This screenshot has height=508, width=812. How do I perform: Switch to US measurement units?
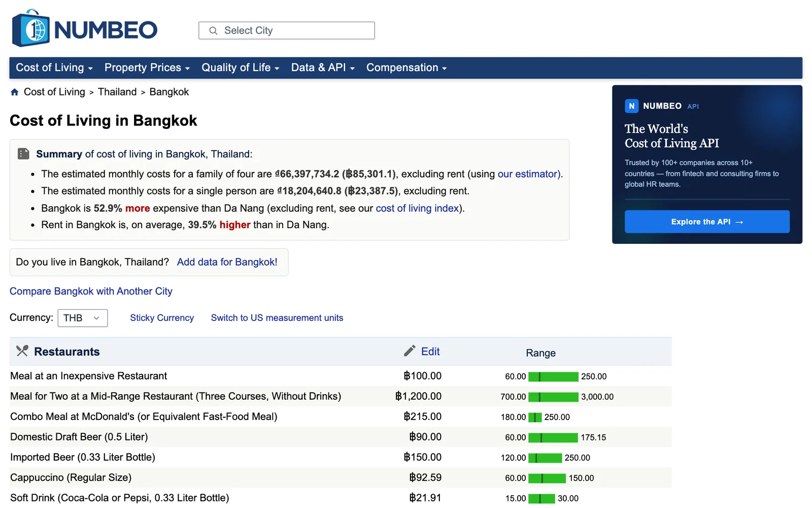(277, 318)
